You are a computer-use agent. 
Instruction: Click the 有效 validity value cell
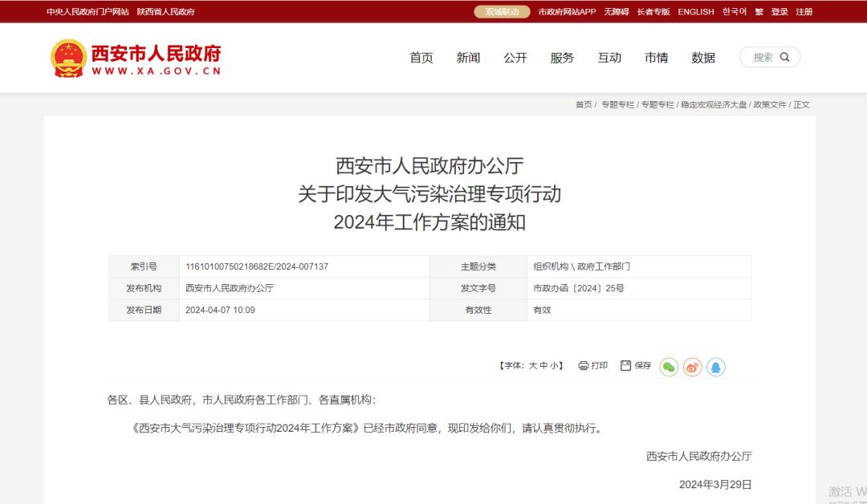[639, 310]
